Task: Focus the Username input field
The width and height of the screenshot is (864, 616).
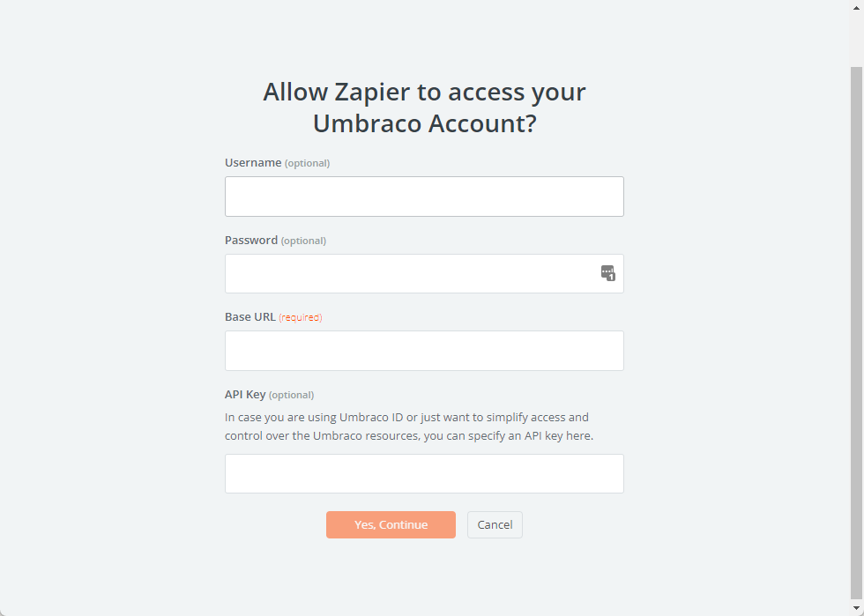Action: tap(424, 197)
